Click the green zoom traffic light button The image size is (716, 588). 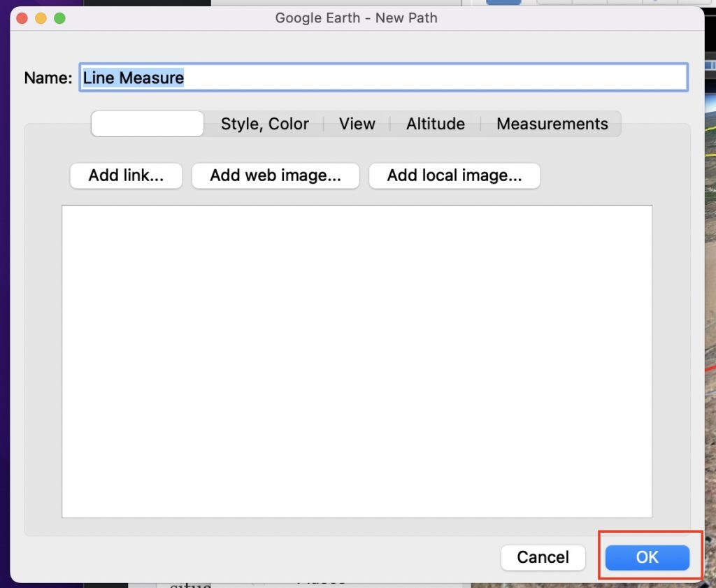[59, 18]
